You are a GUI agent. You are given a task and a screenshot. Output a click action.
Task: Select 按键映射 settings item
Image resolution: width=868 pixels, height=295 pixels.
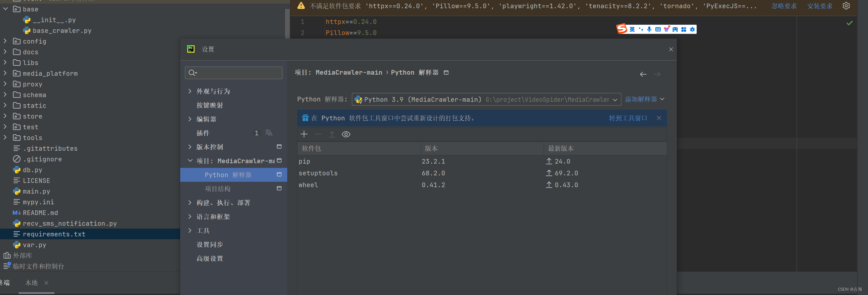(210, 105)
